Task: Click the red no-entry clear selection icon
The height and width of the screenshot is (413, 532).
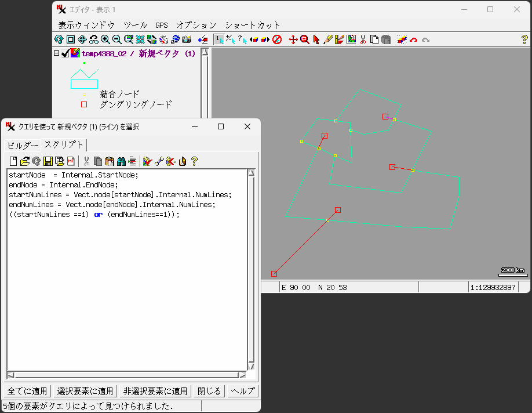Action: coord(277,39)
